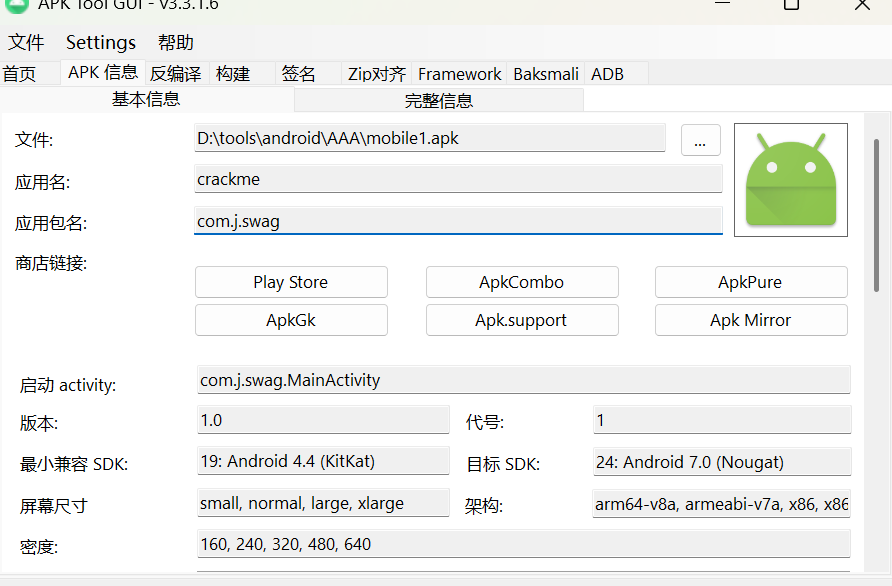This screenshot has width=892, height=586.
Task: Open the 文件 menu
Action: [27, 42]
